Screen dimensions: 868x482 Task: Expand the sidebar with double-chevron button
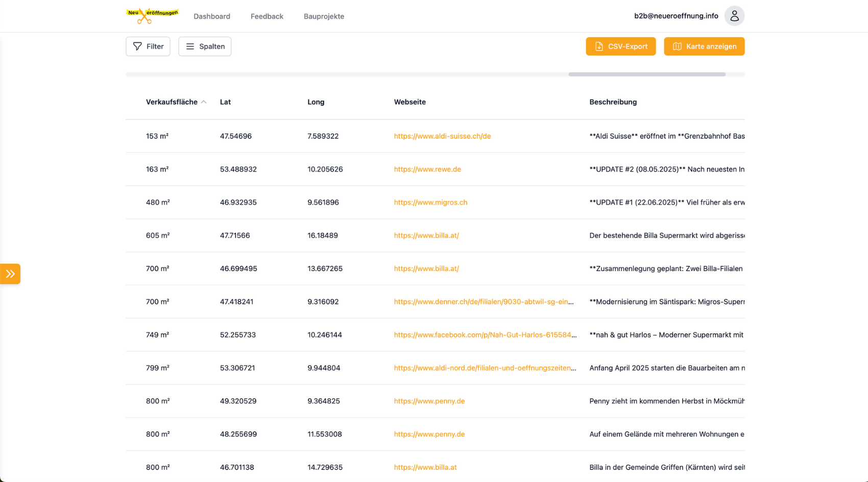tap(10, 274)
